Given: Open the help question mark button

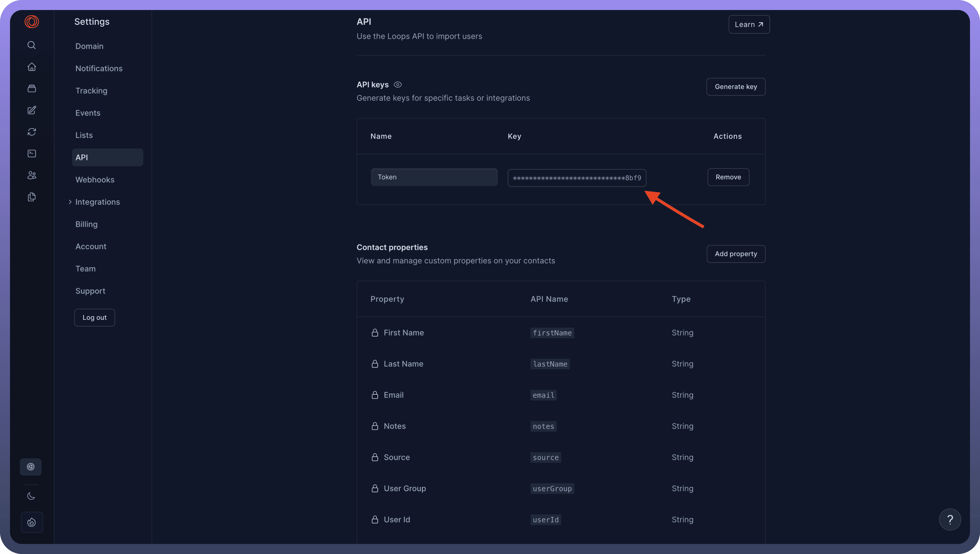Looking at the screenshot, I should pos(949,519).
